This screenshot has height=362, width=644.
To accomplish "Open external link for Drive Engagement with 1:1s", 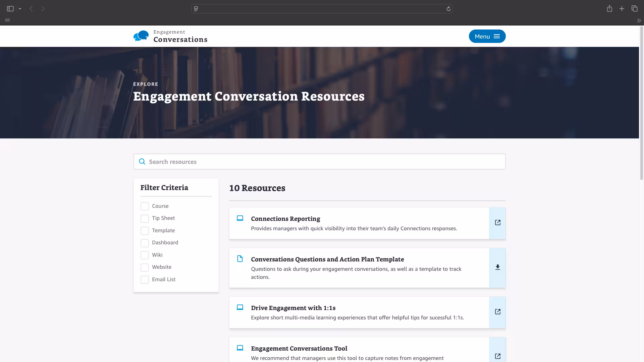I will click(497, 312).
